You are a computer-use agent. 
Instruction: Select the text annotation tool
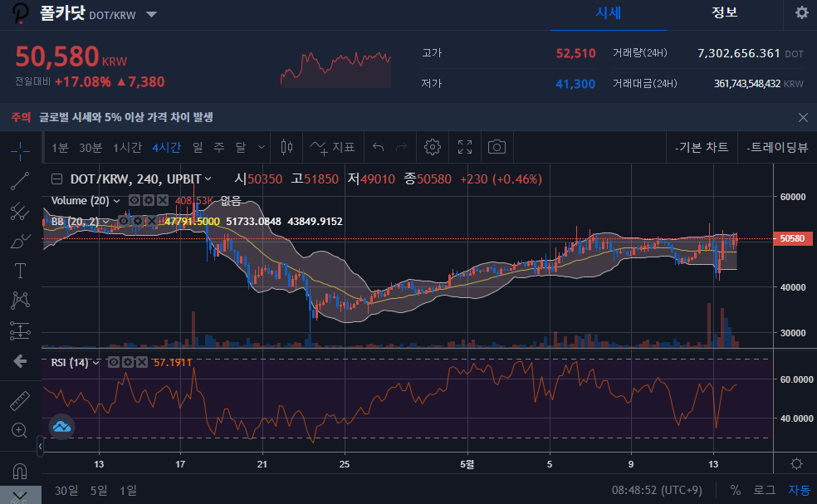(x=20, y=271)
